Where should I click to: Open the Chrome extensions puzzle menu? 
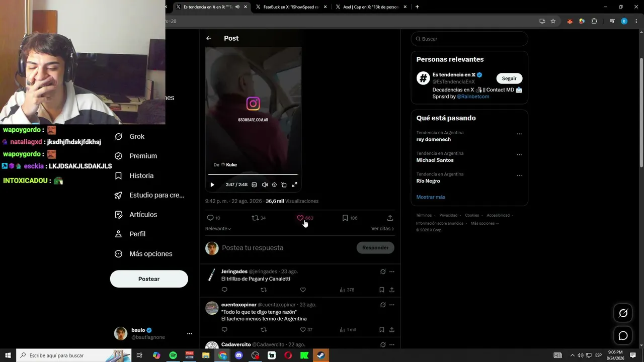point(594,21)
